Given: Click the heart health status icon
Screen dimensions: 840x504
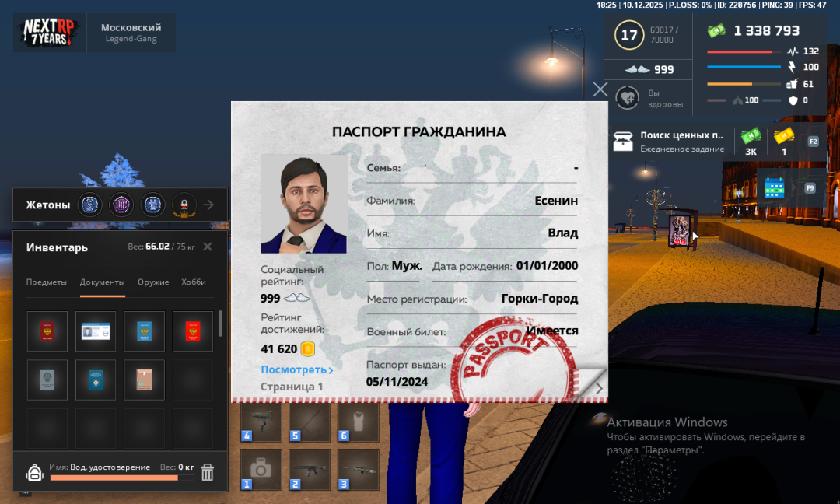Looking at the screenshot, I should [x=627, y=98].
